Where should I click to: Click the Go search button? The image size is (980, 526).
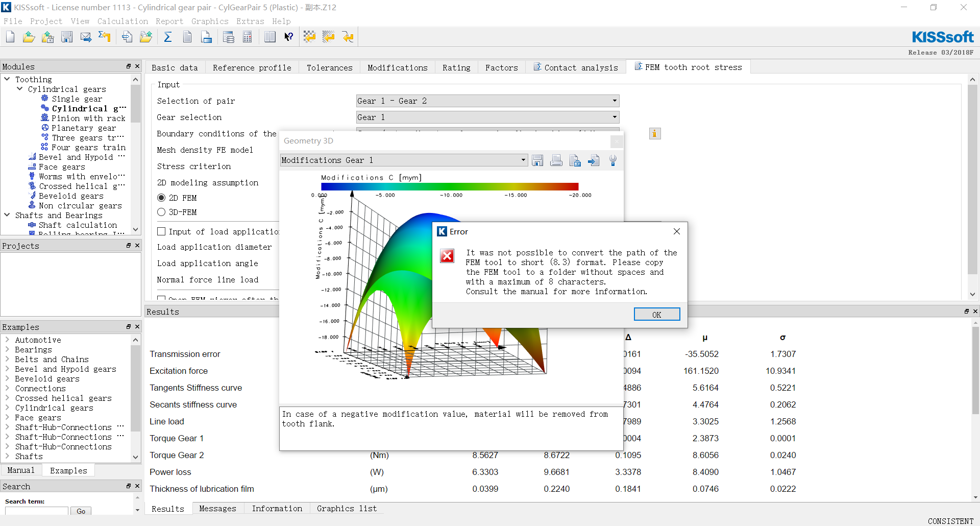[x=81, y=511]
